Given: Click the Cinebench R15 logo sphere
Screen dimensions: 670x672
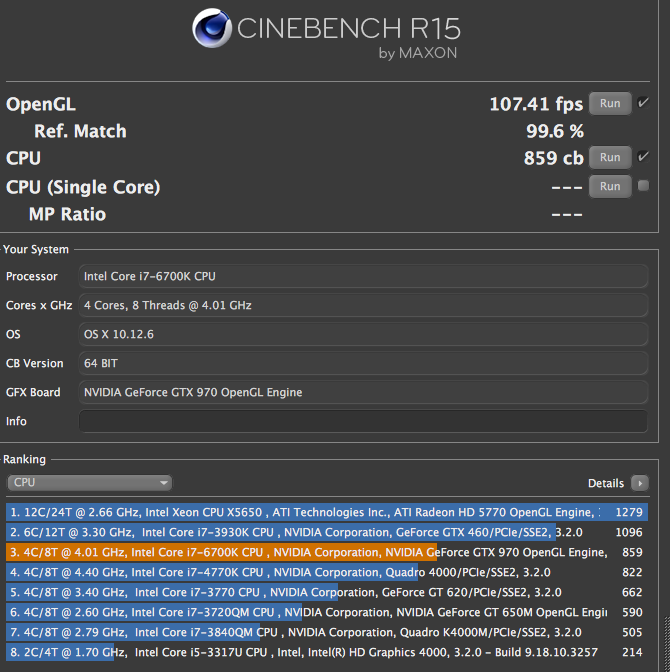Looking at the screenshot, I should (212, 28).
